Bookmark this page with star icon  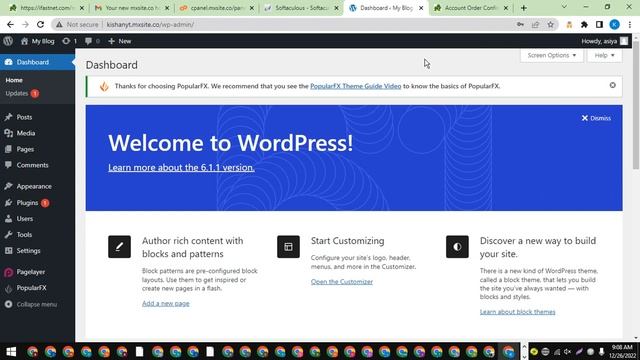(x=551, y=24)
